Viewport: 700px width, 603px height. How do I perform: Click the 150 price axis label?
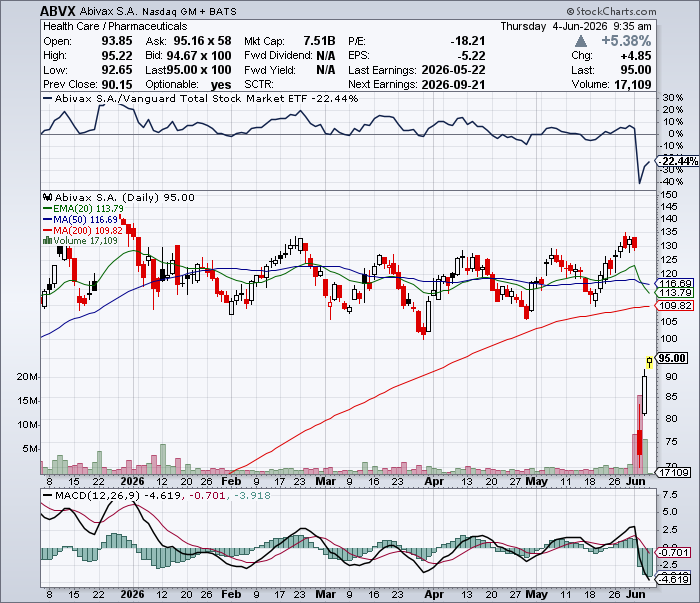[669, 195]
